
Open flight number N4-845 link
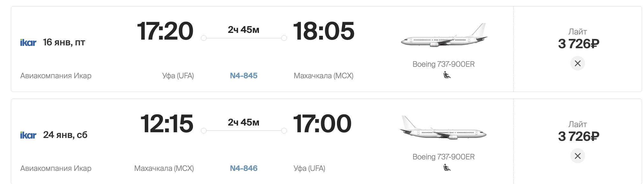[244, 76]
